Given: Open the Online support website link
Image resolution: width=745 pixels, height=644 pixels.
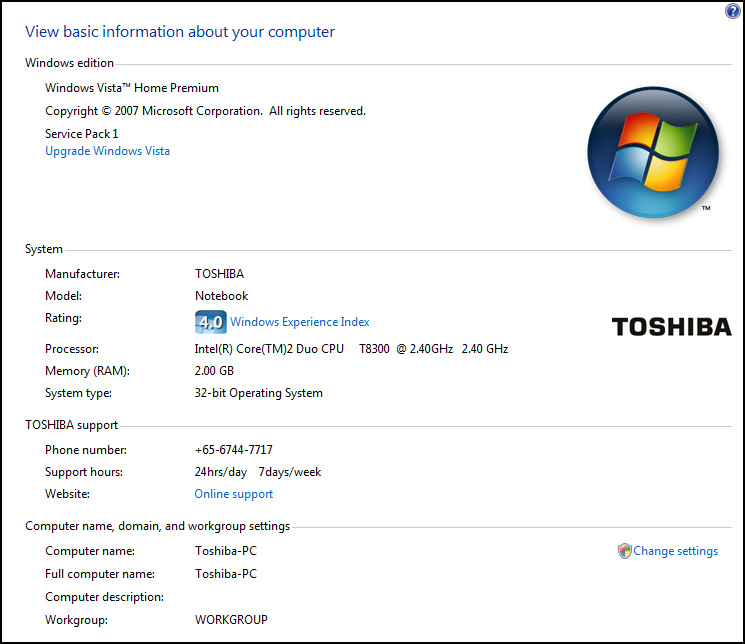Looking at the screenshot, I should (x=234, y=494).
